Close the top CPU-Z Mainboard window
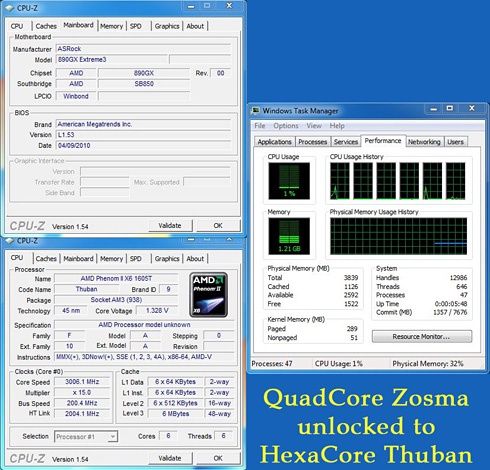This screenshot has width=490, height=470. 229,6
